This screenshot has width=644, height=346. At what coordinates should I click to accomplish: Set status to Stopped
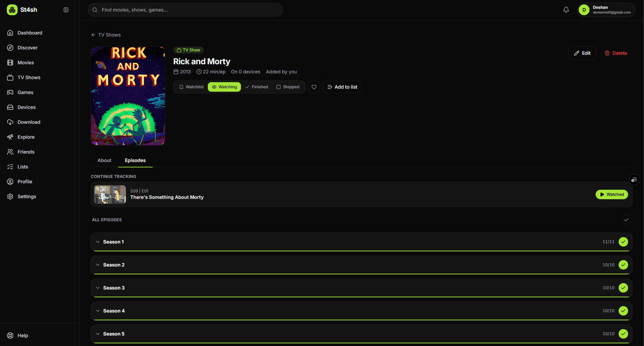click(288, 87)
